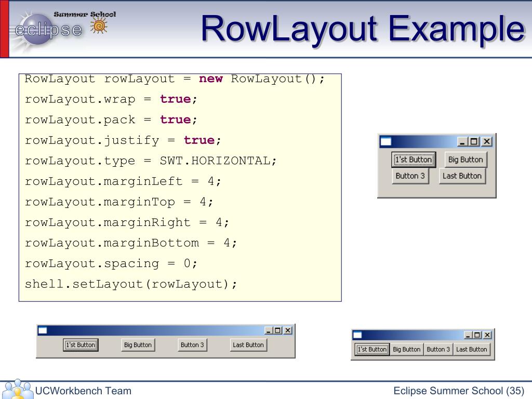Screen dimensions: 532x399
Task: Click "1'st Button" in the wrapped two-row window
Action: tap(414, 159)
